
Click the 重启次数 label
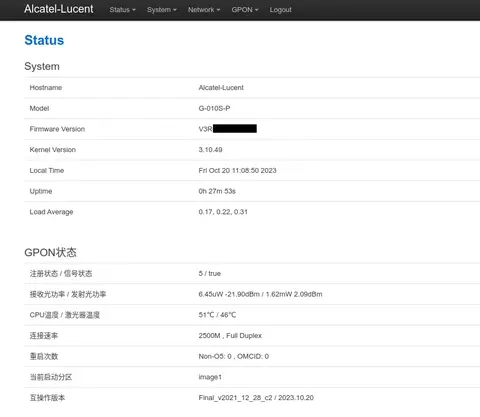[x=44, y=356]
